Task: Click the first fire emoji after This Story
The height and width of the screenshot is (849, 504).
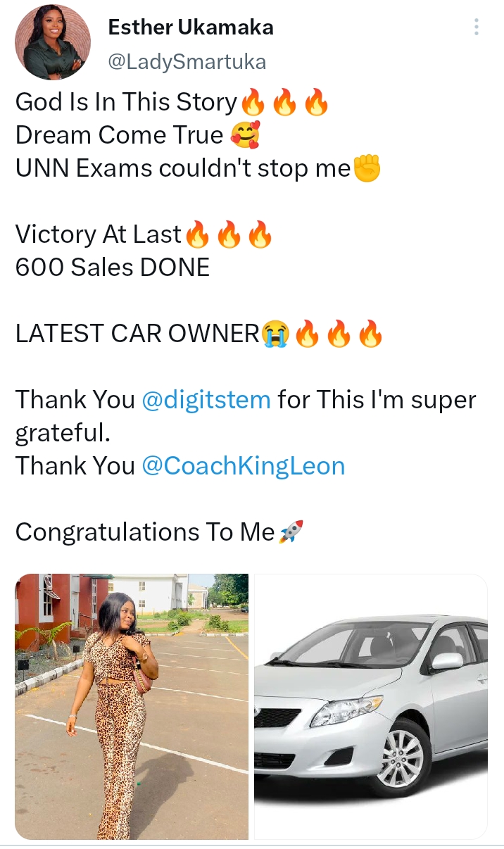Action: [253, 103]
